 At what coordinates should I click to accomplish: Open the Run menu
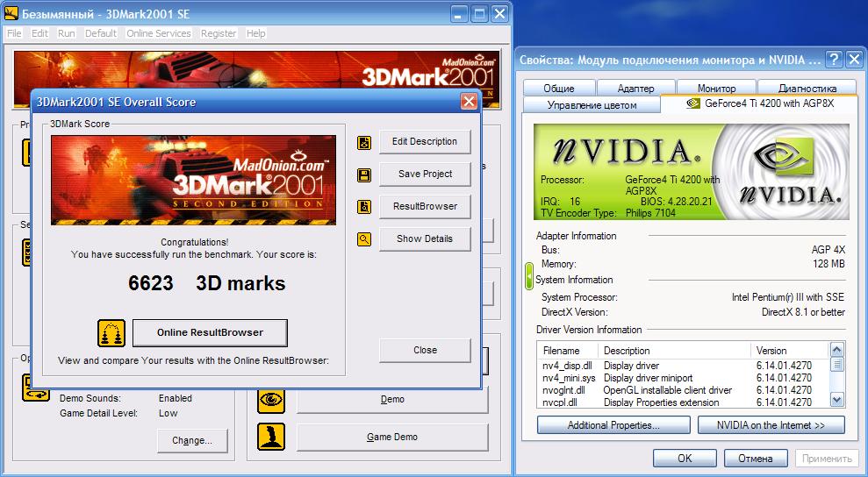point(66,33)
